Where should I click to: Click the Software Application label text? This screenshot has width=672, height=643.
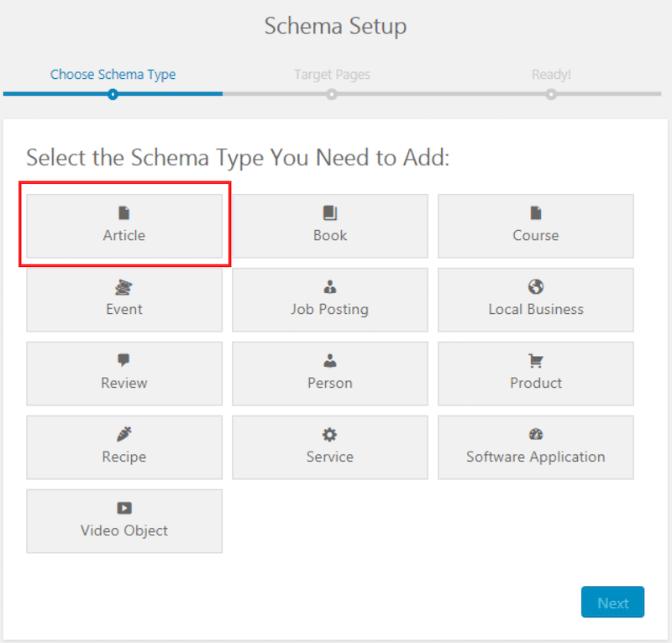click(x=536, y=457)
